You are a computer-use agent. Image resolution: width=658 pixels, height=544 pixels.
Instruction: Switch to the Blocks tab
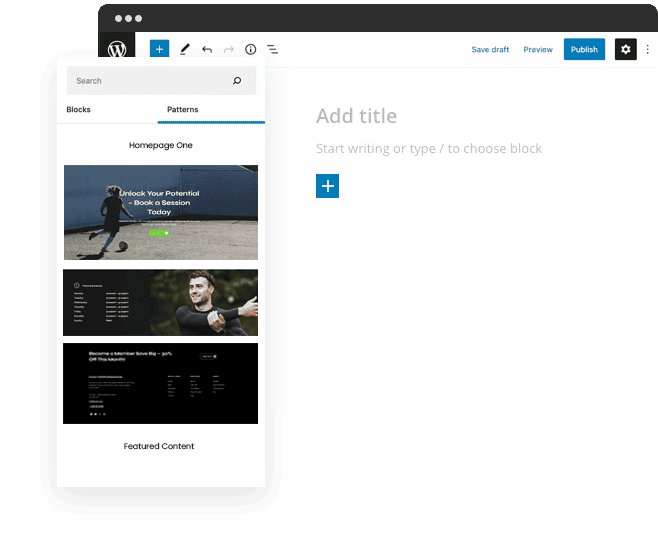[x=79, y=109]
